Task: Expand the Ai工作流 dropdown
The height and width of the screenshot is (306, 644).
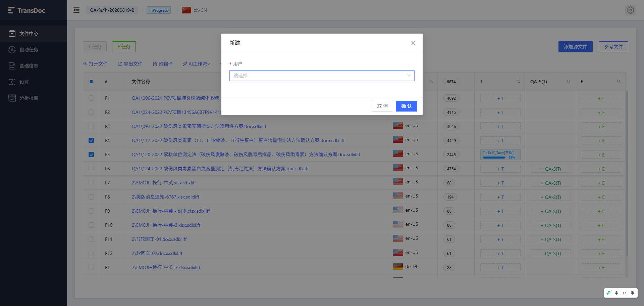Action: click(196, 64)
